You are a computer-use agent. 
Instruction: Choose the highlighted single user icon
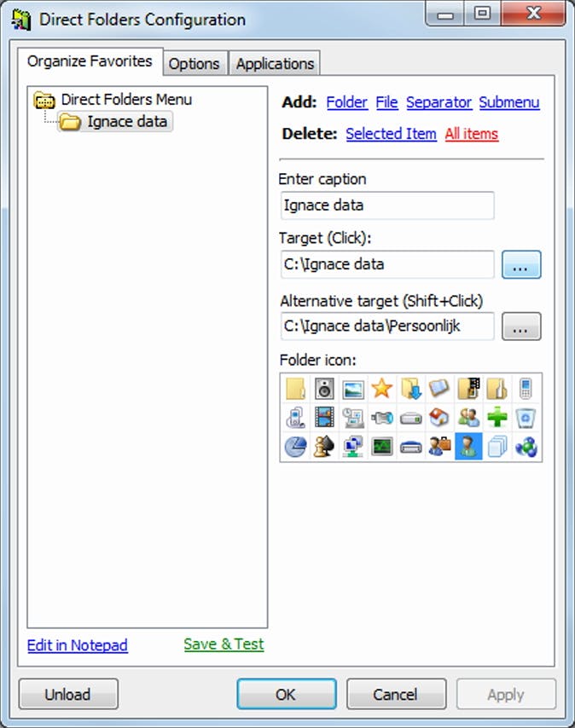click(468, 446)
